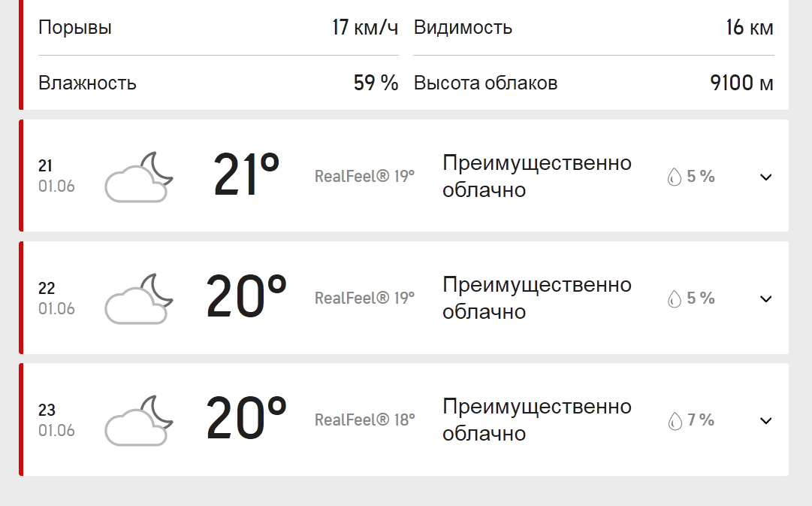Click the 21° temperature at hour 21

pos(246,176)
